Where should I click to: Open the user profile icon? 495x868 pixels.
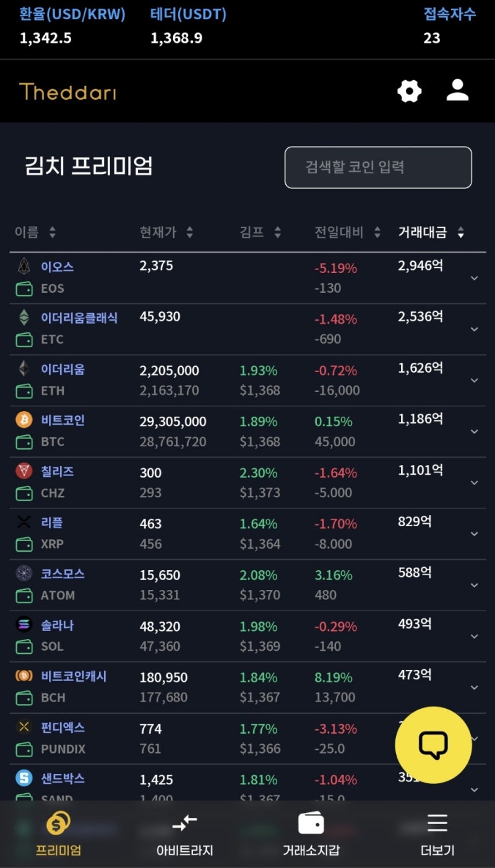(457, 90)
